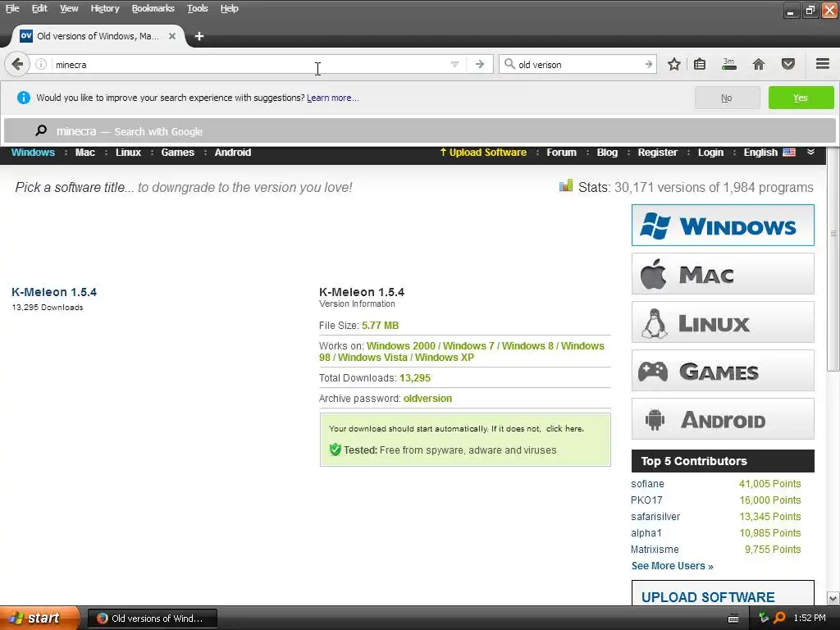This screenshot has width=840, height=630.
Task: Click the browser Back arrow button
Action: [16, 64]
